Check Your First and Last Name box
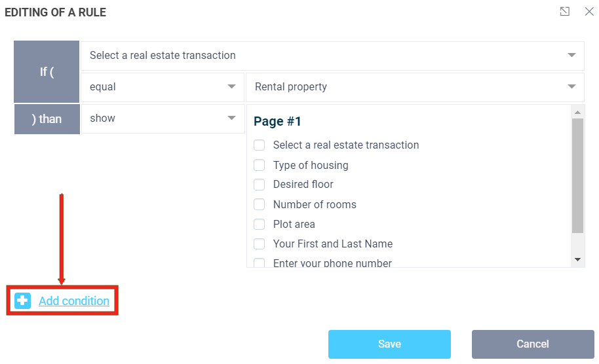This screenshot has width=599, height=364. click(x=260, y=244)
